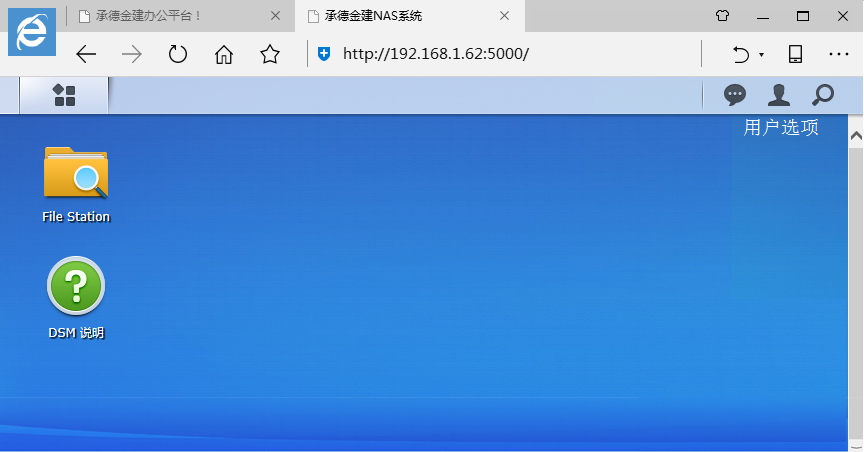The width and height of the screenshot is (864, 452).
Task: Click the address bar URL
Action: pyautogui.click(x=436, y=53)
